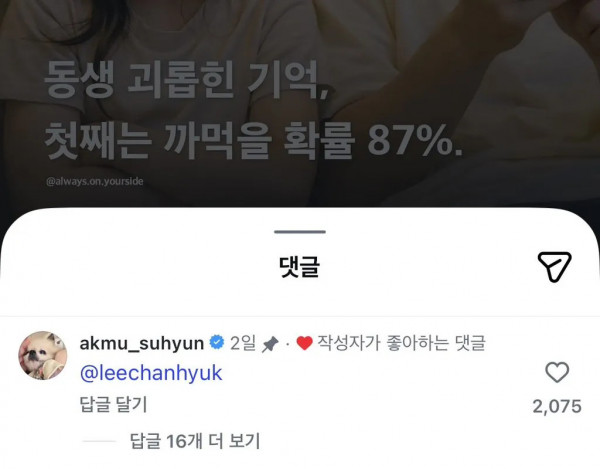This screenshot has width=600, height=469.
Task: Open the akmu_suhyun username
Action: 142,343
